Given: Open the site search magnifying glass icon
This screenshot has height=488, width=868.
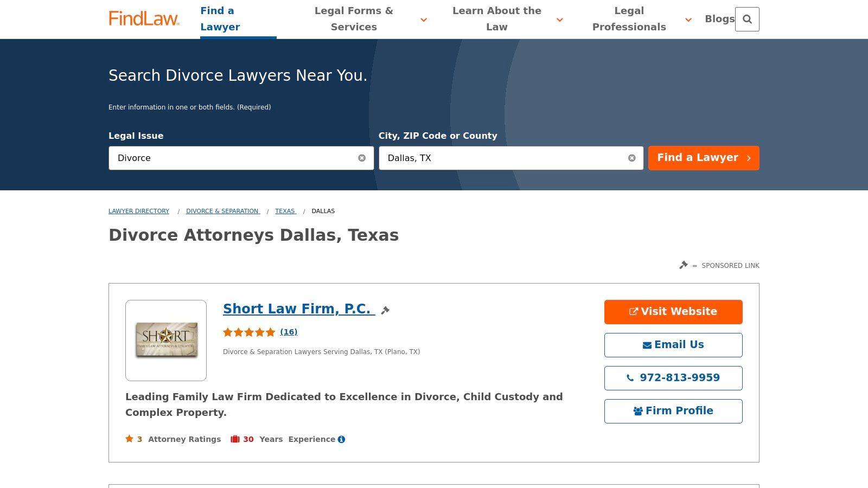Looking at the screenshot, I should 748,18.
